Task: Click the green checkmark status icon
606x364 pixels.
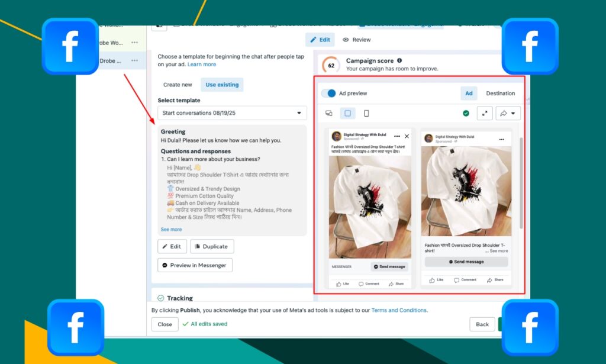Action: 466,113
